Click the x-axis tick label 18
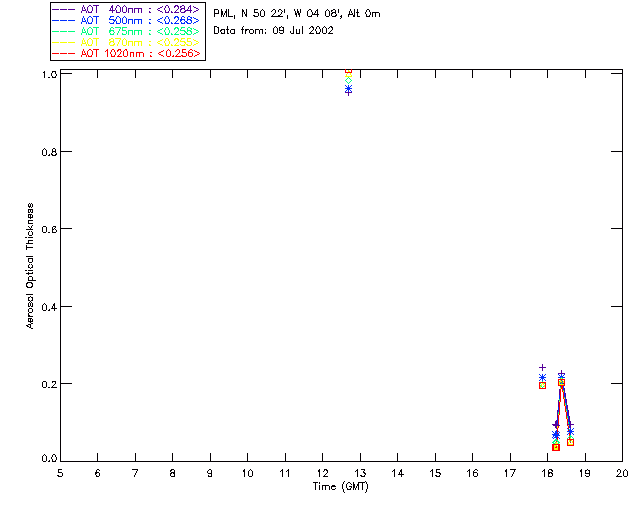The image size is (640, 512). [x=548, y=473]
